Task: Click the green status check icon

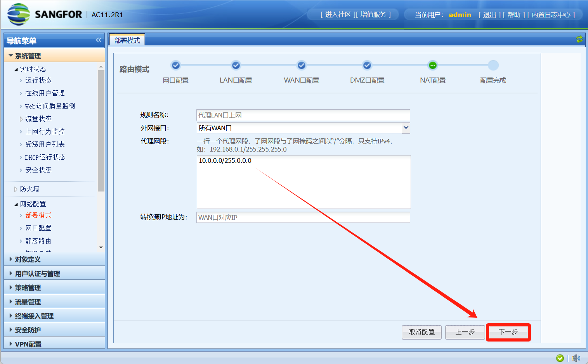Action: click(x=560, y=358)
